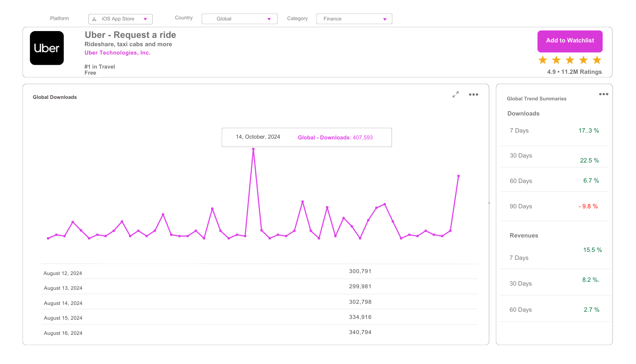636x364 pixels.
Task: Open the Platform iOS App Store dropdown
Action: point(121,19)
